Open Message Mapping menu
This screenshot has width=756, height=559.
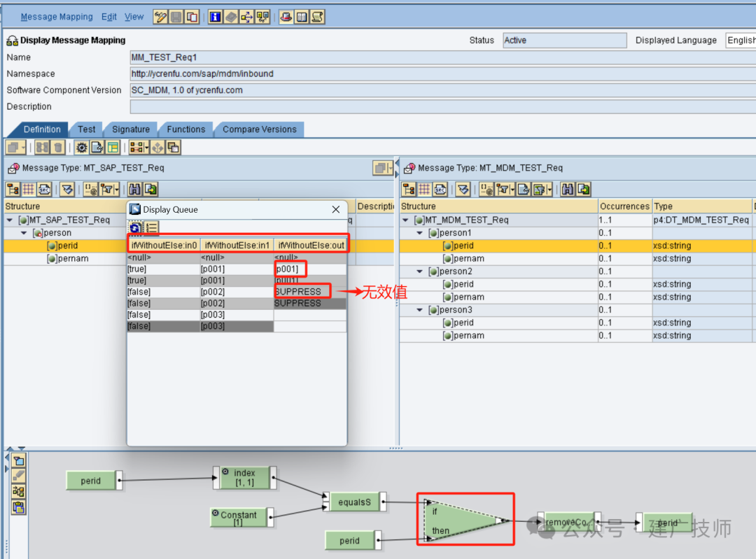[x=57, y=17]
